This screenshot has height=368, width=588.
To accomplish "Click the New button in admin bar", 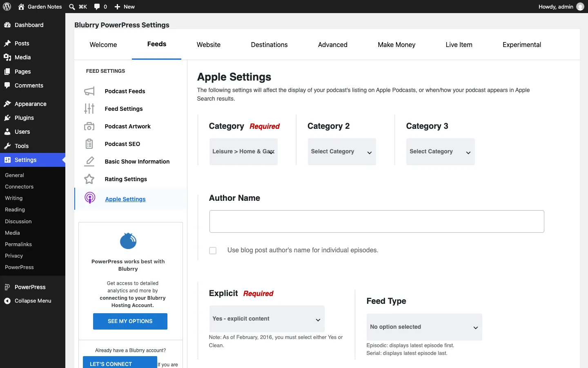I will point(125,7).
